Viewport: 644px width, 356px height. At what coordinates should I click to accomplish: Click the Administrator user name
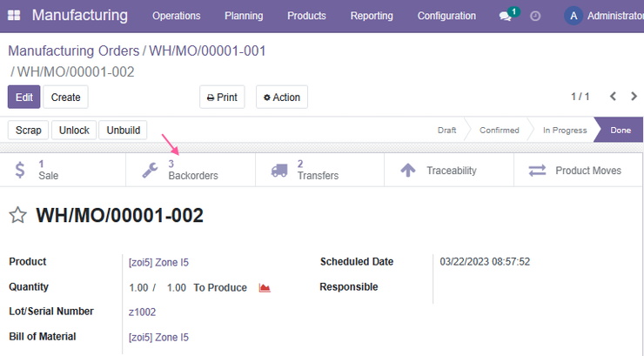[x=615, y=16]
